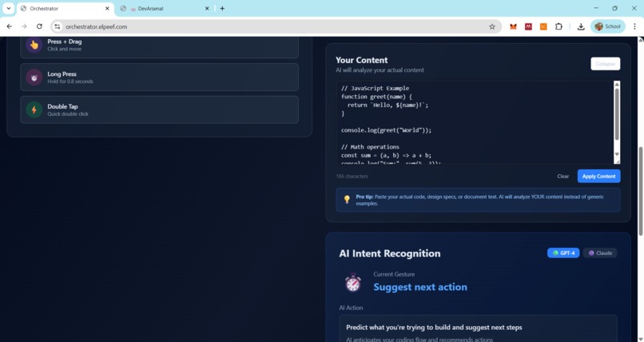Open a new browser tab
Image resolution: width=644 pixels, height=342 pixels.
(x=222, y=8)
